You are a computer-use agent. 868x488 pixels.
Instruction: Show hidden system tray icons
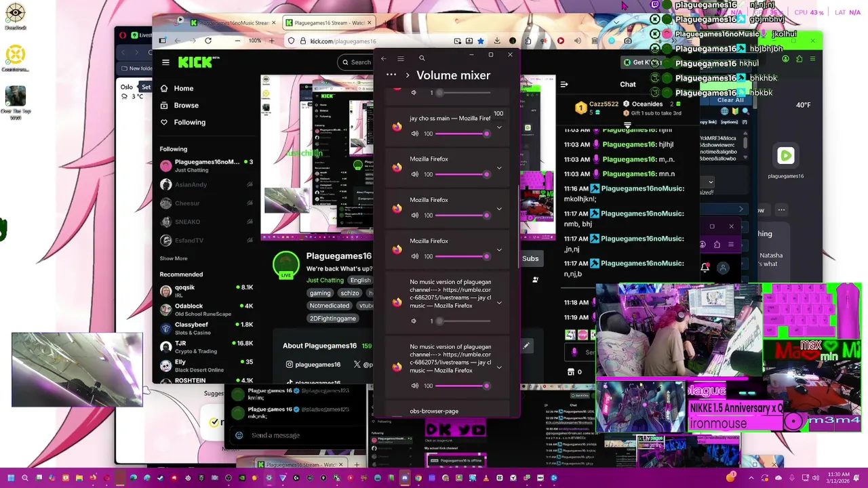pos(751,478)
